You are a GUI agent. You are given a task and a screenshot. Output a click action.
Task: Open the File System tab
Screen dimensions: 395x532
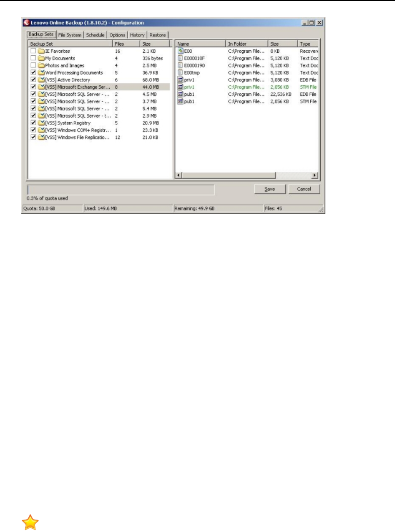pos(70,35)
